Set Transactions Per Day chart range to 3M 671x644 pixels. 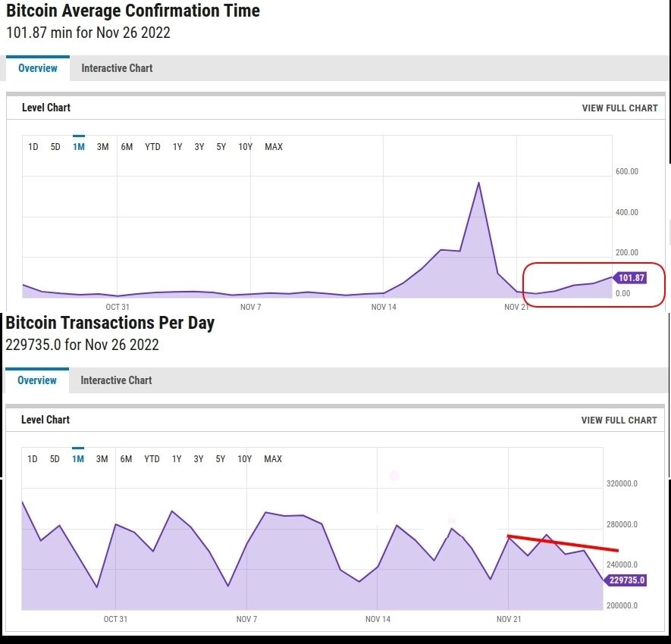click(102, 459)
